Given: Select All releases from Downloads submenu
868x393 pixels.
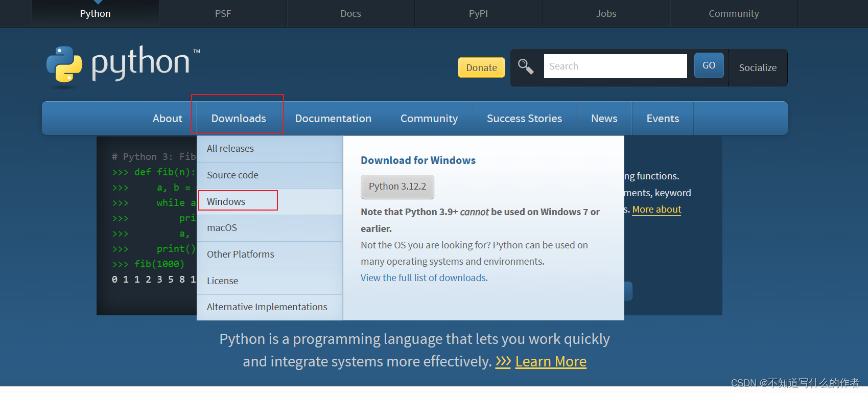Looking at the screenshot, I should point(270,149).
